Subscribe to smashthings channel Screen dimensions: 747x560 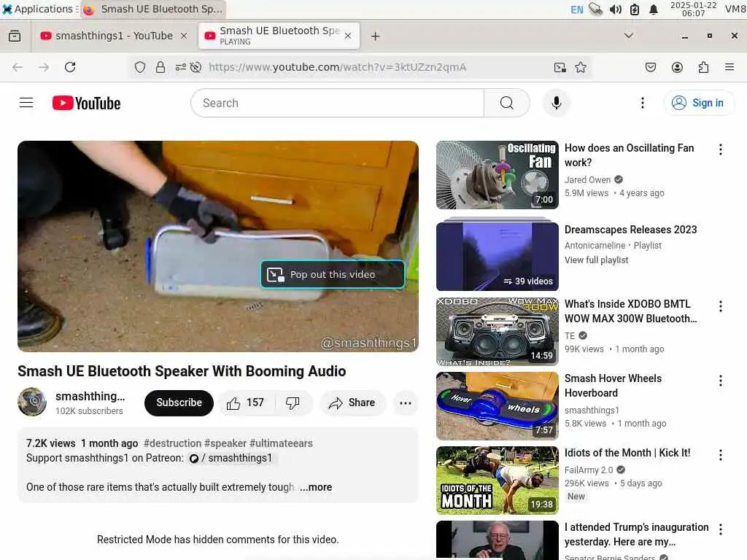click(x=179, y=402)
